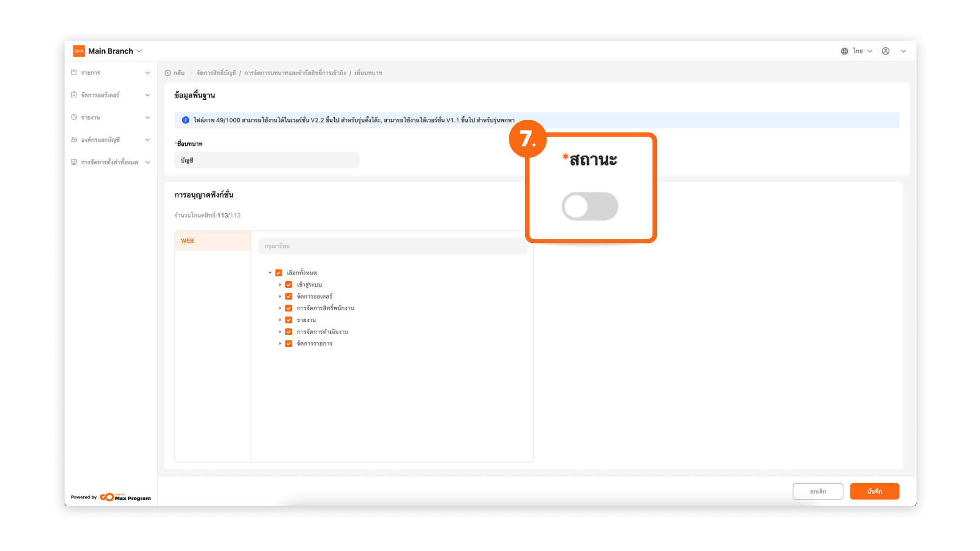
Task: Expand การจัดการตั้งค่าทั้งหมด sidebar chevron
Action: pyautogui.click(x=148, y=162)
